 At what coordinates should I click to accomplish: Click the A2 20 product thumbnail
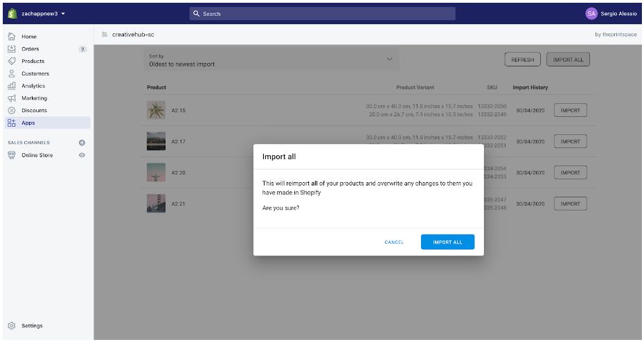(156, 172)
